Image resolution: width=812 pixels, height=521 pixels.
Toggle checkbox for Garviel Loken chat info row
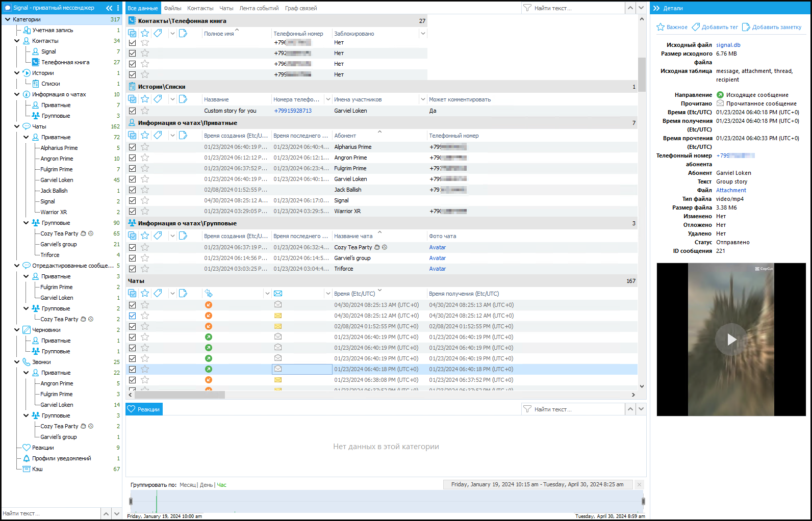click(133, 179)
